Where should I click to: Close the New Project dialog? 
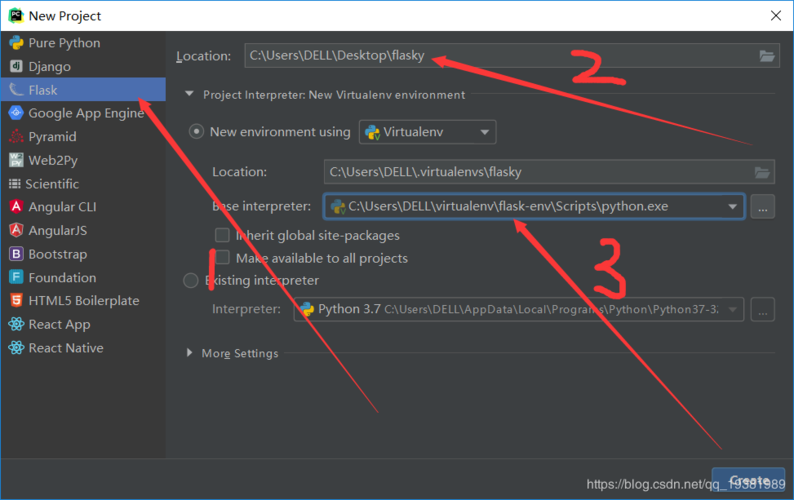click(x=776, y=16)
